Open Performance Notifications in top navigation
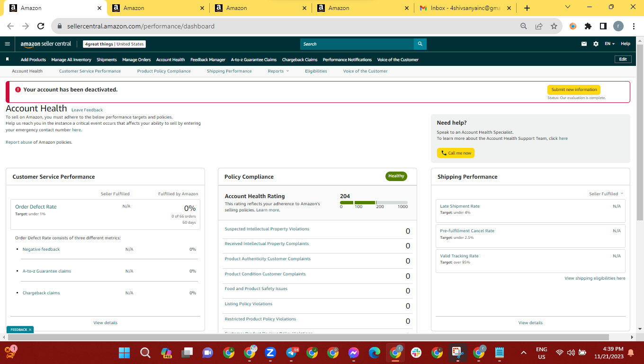The height and width of the screenshot is (364, 644). pos(347,60)
